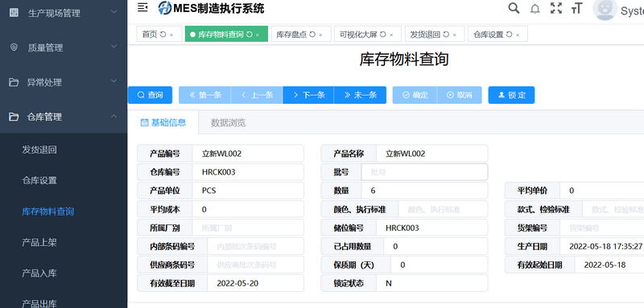644x308 pixels.
Task: Refresh the 库存盘点 tab via its reload icon
Action: click(312, 35)
